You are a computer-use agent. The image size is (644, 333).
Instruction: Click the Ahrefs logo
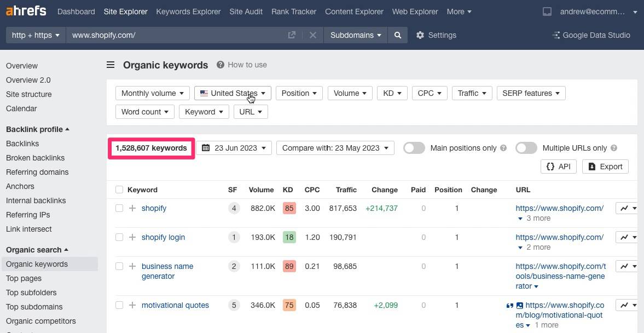coord(26,11)
